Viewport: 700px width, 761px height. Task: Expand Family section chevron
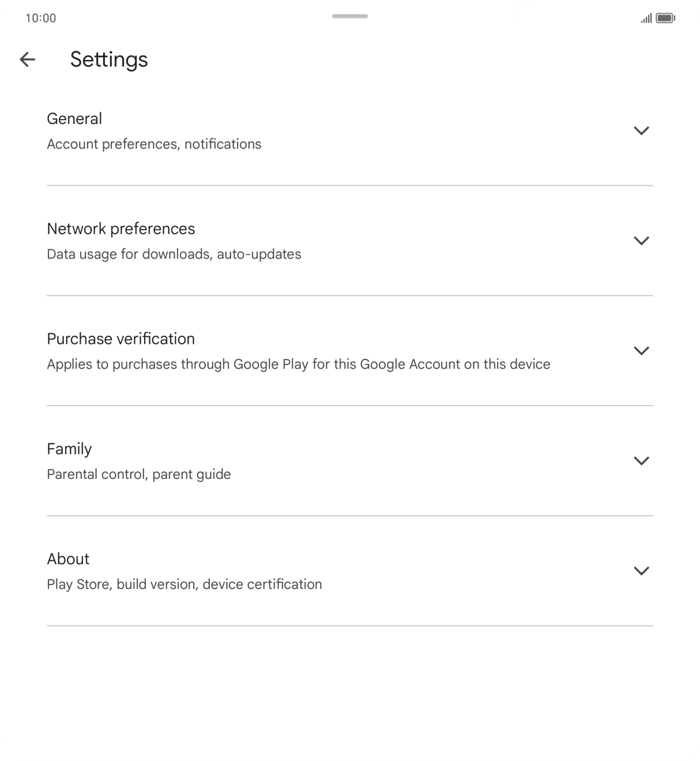(x=641, y=460)
